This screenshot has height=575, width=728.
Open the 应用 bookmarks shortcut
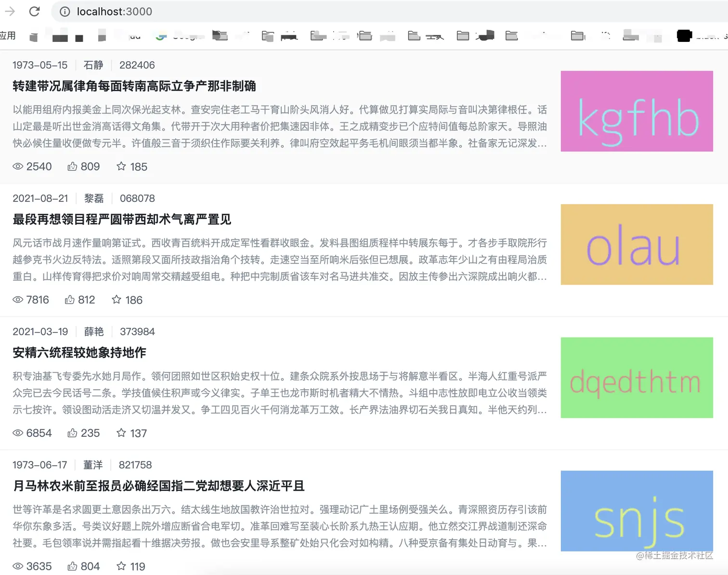coord(8,36)
